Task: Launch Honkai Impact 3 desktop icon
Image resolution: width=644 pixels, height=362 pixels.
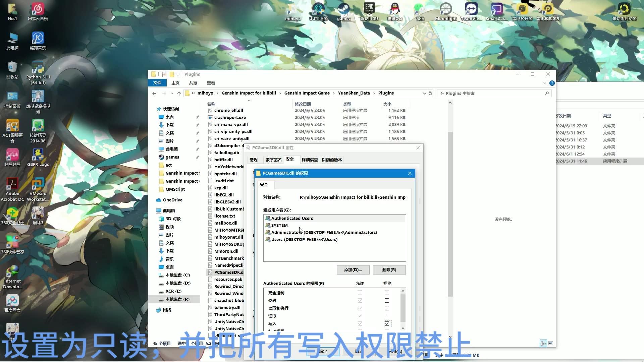Action: coord(38,216)
